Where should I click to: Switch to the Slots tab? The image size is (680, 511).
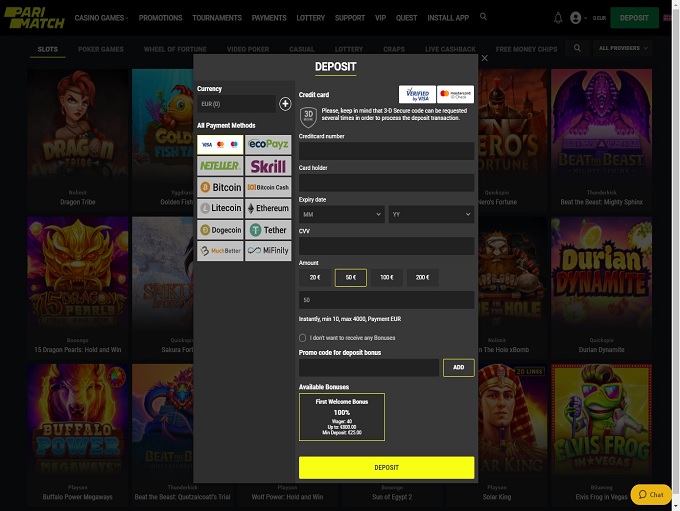point(47,49)
